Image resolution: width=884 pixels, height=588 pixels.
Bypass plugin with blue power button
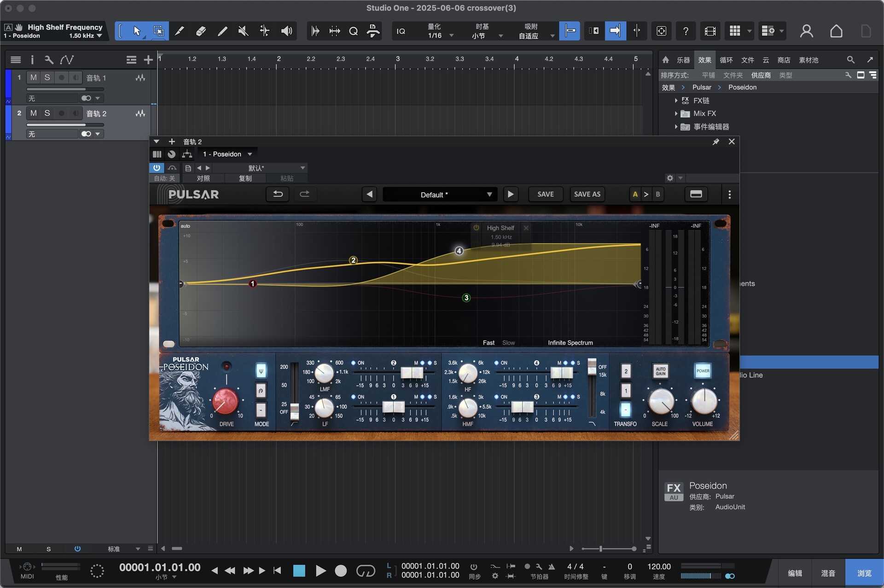pos(157,168)
